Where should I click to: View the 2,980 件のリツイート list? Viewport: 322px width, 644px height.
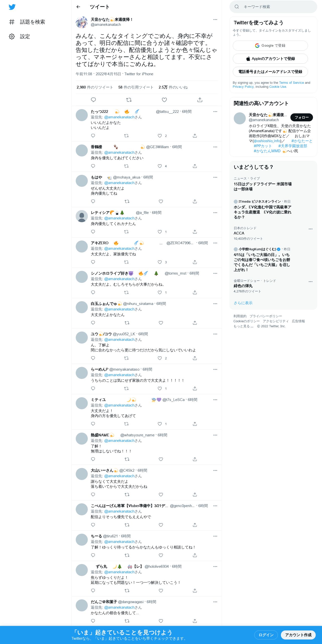95,87
